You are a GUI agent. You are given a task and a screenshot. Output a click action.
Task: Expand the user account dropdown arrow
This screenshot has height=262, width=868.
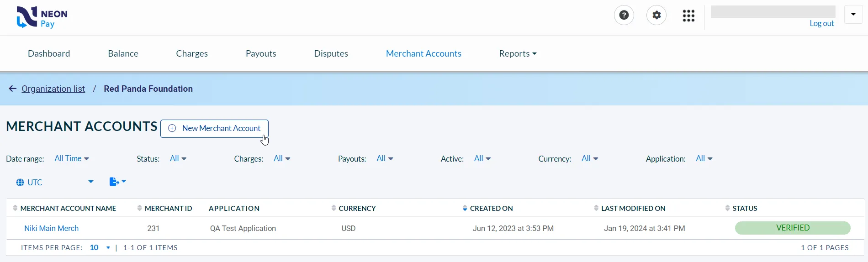pyautogui.click(x=853, y=15)
